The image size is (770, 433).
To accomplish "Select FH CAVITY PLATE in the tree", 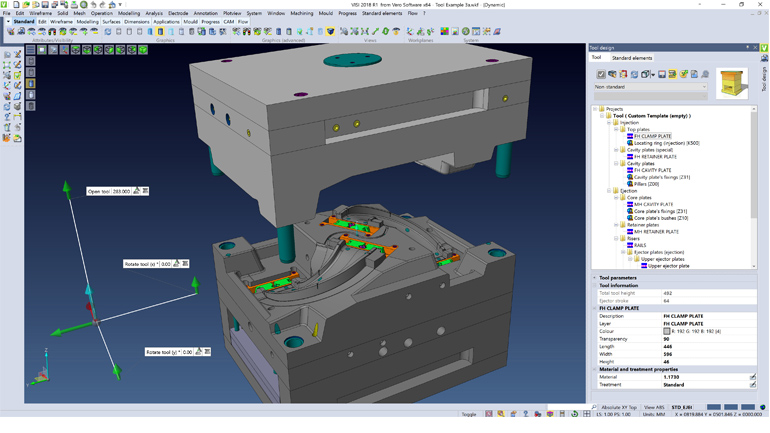I will click(652, 170).
